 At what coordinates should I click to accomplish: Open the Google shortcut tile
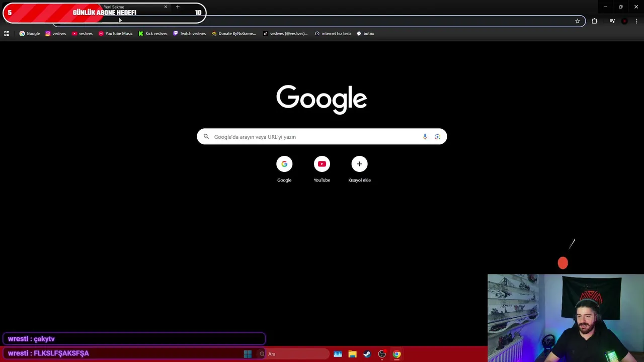[284, 170]
